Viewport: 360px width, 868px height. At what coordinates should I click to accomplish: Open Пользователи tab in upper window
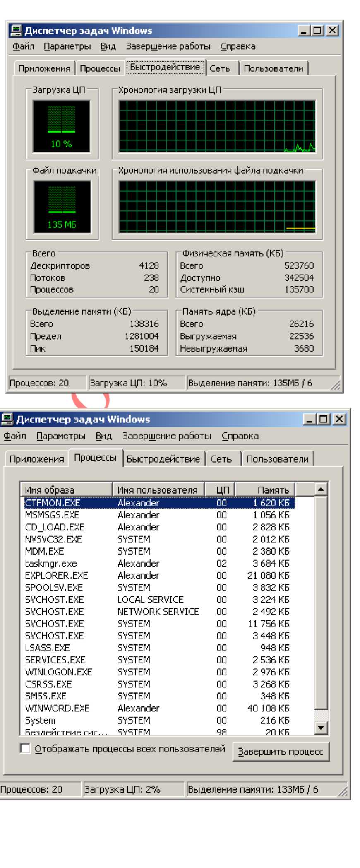coord(274,68)
